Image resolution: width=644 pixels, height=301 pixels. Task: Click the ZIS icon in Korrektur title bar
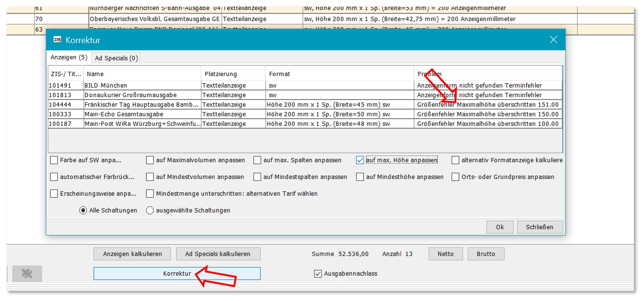tap(57, 40)
